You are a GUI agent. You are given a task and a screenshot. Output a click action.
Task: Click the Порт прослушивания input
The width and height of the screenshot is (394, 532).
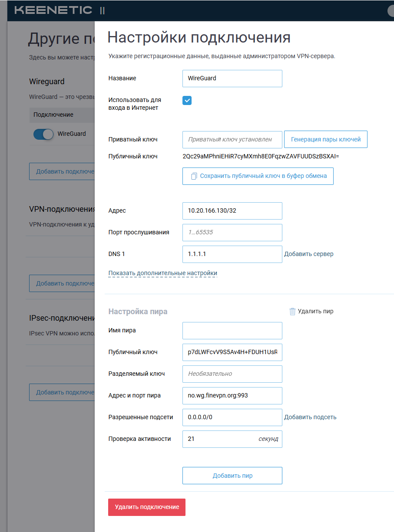click(x=232, y=233)
